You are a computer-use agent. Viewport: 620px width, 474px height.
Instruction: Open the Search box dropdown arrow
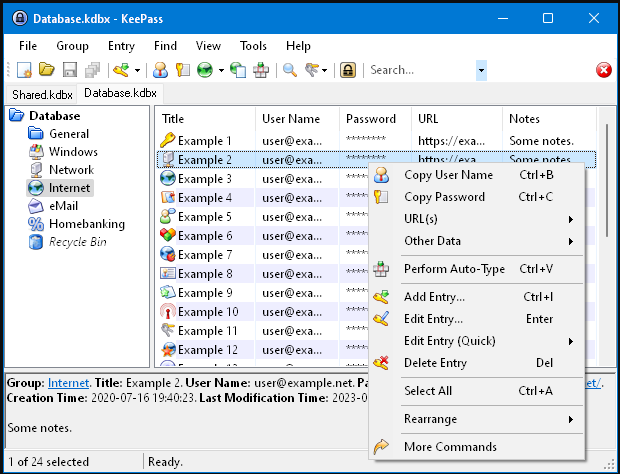click(x=481, y=70)
